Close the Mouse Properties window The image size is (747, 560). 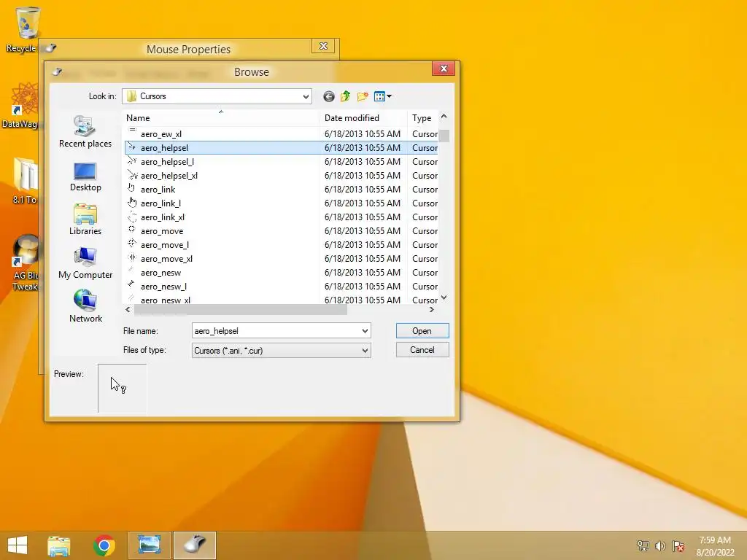point(323,46)
